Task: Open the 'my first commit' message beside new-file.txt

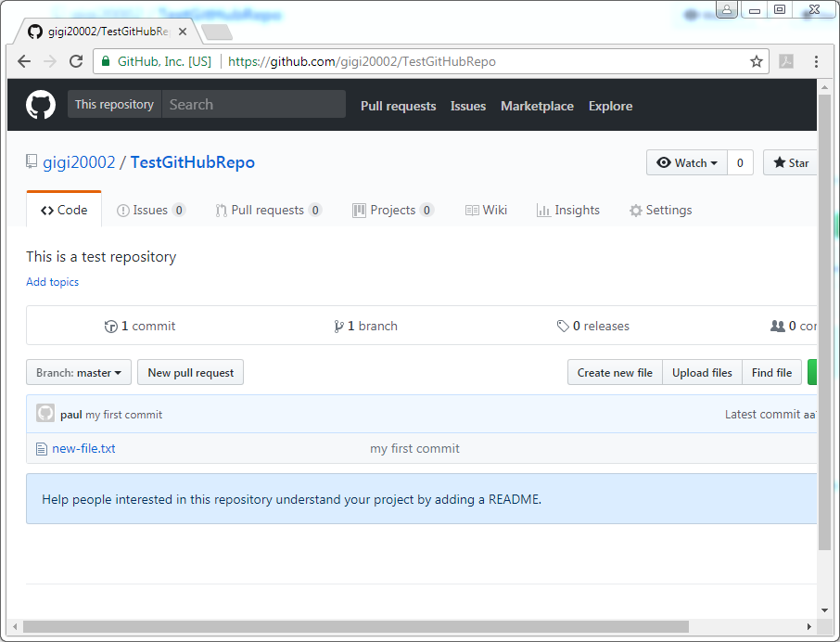Action: (414, 448)
